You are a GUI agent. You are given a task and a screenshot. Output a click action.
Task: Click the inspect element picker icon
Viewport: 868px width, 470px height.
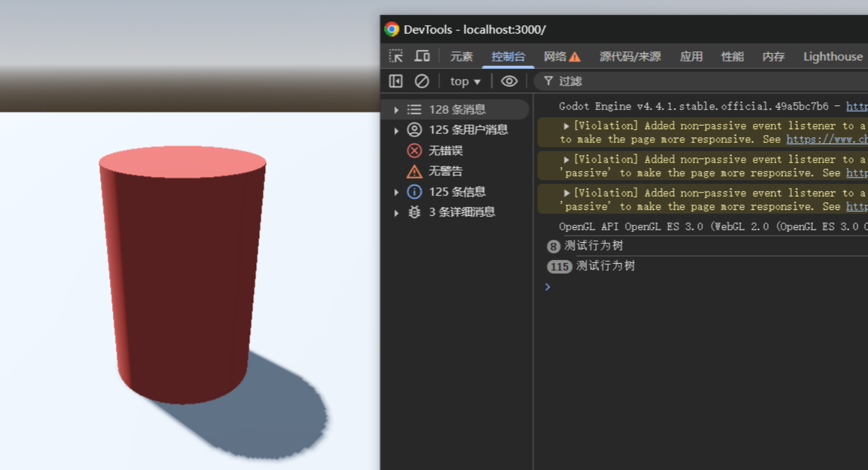click(395, 56)
